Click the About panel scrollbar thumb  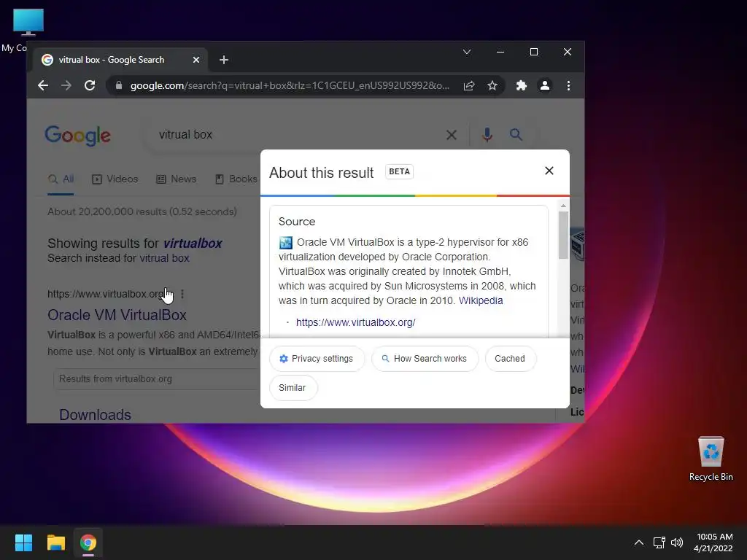coord(564,235)
